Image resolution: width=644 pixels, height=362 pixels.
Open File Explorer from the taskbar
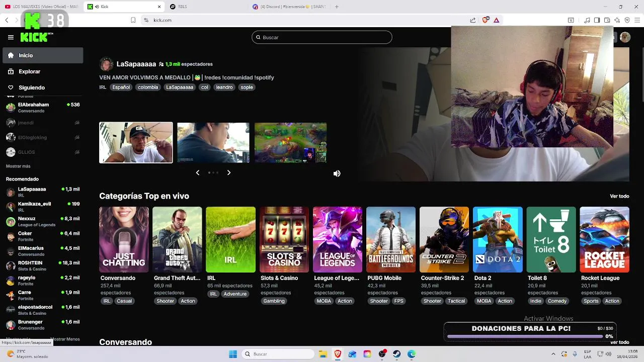323,354
